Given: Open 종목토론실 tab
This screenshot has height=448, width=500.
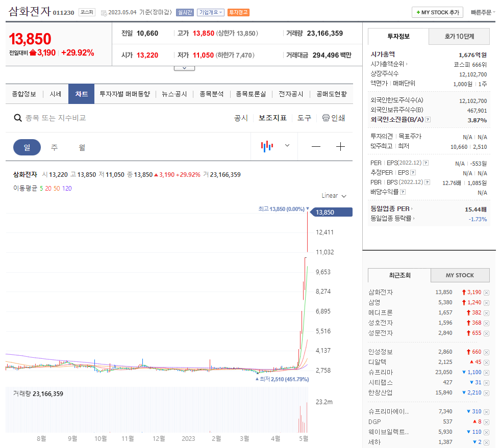Looking at the screenshot, I should [251, 94].
